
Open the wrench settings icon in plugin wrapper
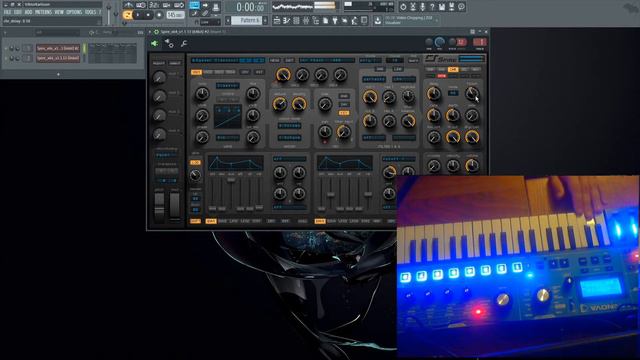(x=184, y=43)
